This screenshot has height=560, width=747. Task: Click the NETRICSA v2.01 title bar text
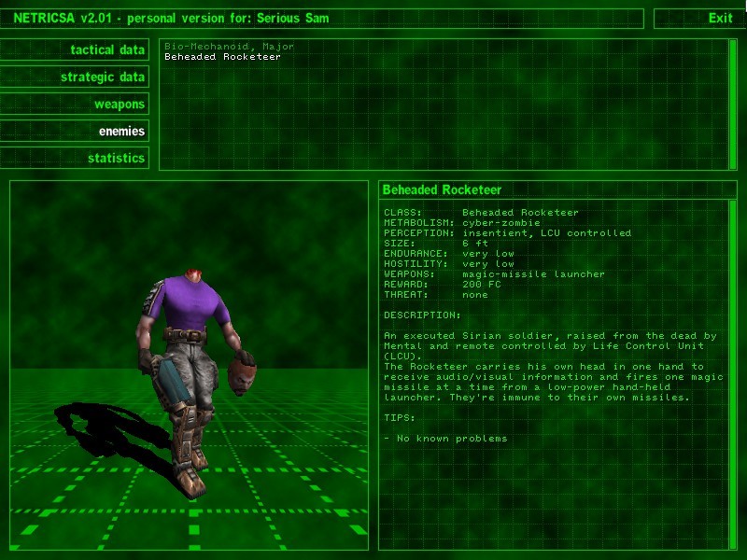pos(171,18)
